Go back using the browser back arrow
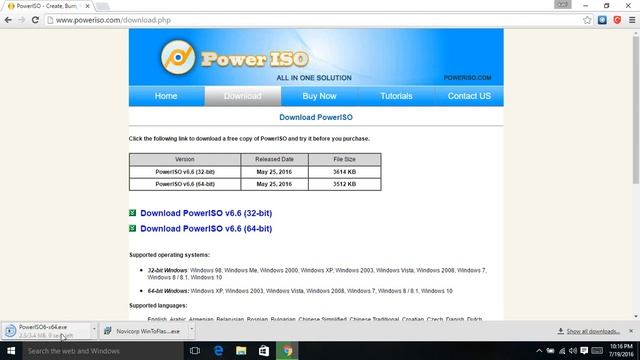640x360 pixels. pyautogui.click(x=8, y=20)
